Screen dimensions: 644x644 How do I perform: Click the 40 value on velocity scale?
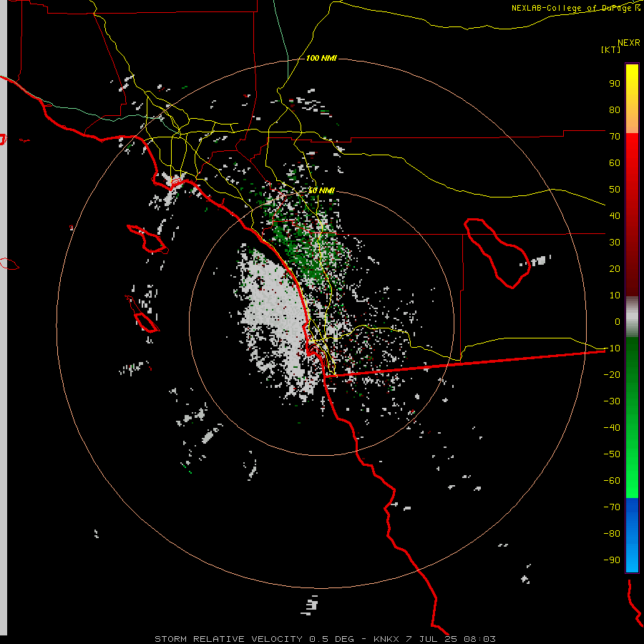tap(615, 216)
